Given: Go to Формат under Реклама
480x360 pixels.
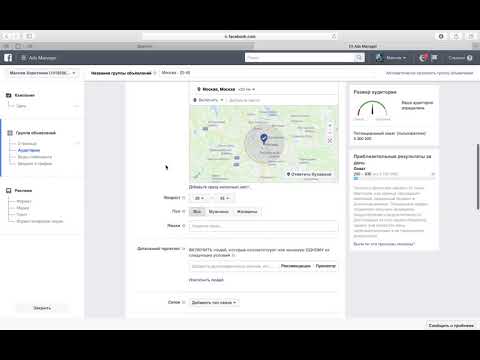Looking at the screenshot, I should click(x=24, y=201).
